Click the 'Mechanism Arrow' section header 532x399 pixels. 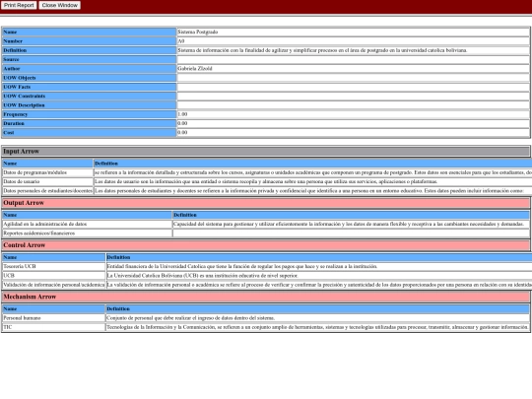(266, 297)
